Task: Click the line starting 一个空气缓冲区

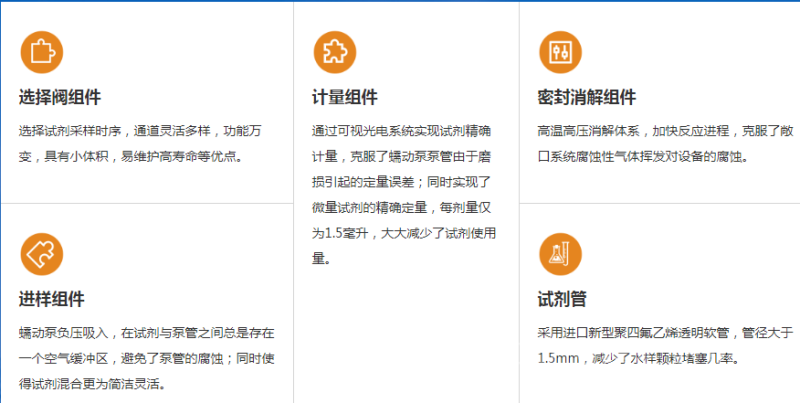Action: coord(146,359)
